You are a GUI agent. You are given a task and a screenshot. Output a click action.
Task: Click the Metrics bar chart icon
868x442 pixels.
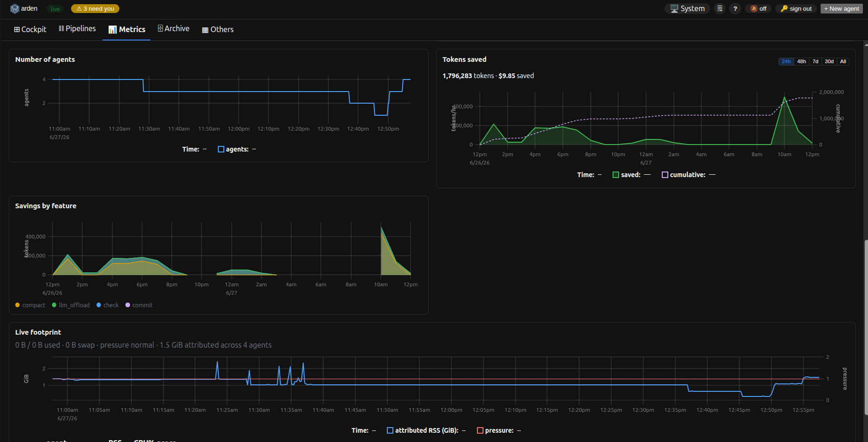click(x=112, y=30)
